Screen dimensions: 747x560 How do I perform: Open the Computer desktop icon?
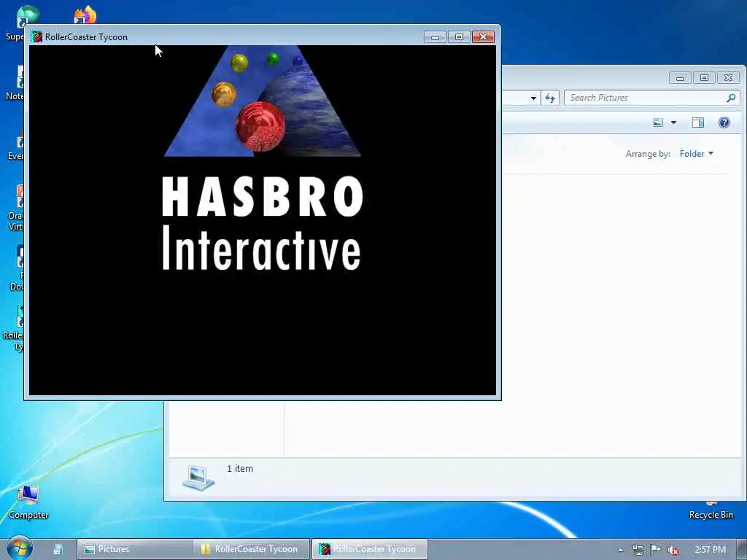point(28,502)
